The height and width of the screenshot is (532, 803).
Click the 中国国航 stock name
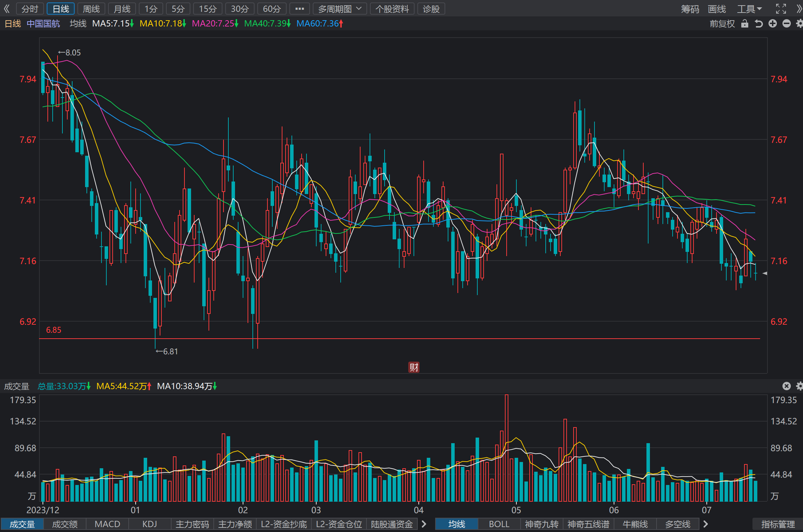pyautogui.click(x=43, y=23)
